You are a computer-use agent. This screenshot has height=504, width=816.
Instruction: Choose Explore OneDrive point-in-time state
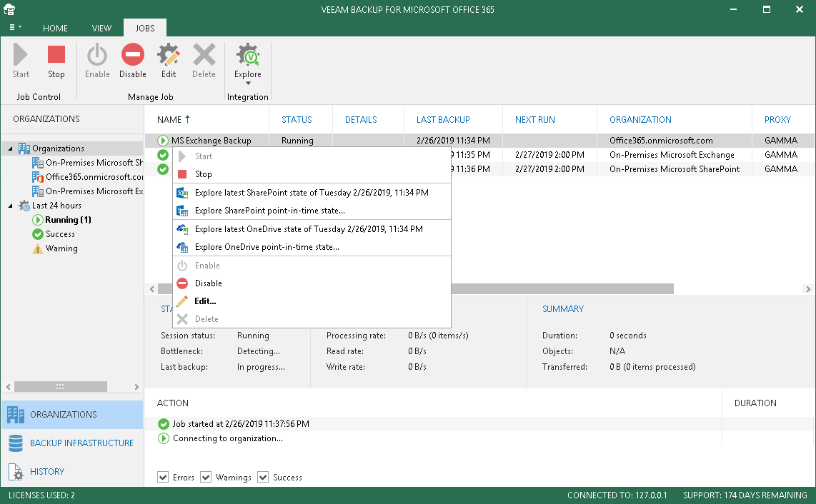point(312,247)
